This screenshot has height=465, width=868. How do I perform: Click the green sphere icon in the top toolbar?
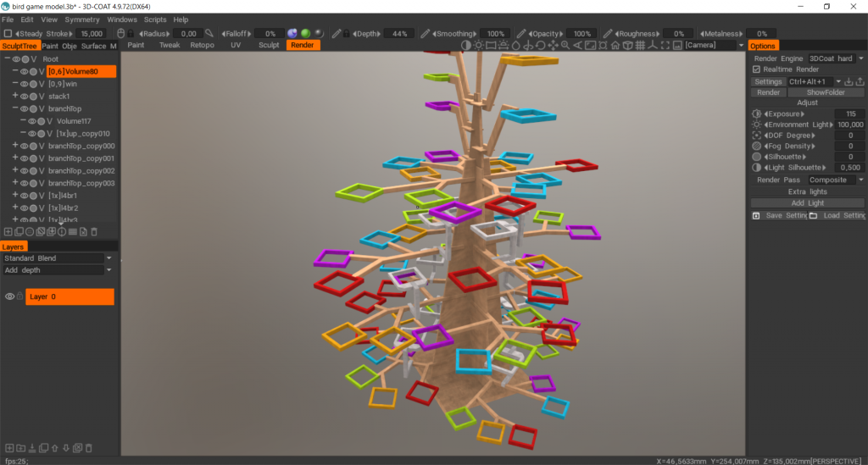[x=305, y=34]
